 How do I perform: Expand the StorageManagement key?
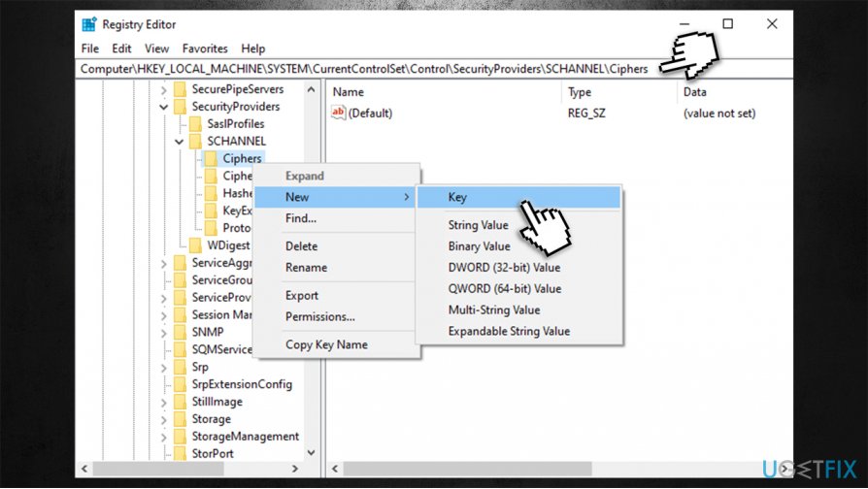pos(164,437)
